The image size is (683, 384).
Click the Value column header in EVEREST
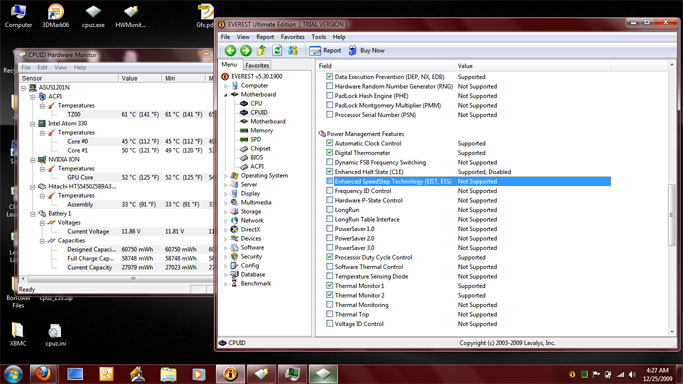tap(533, 66)
